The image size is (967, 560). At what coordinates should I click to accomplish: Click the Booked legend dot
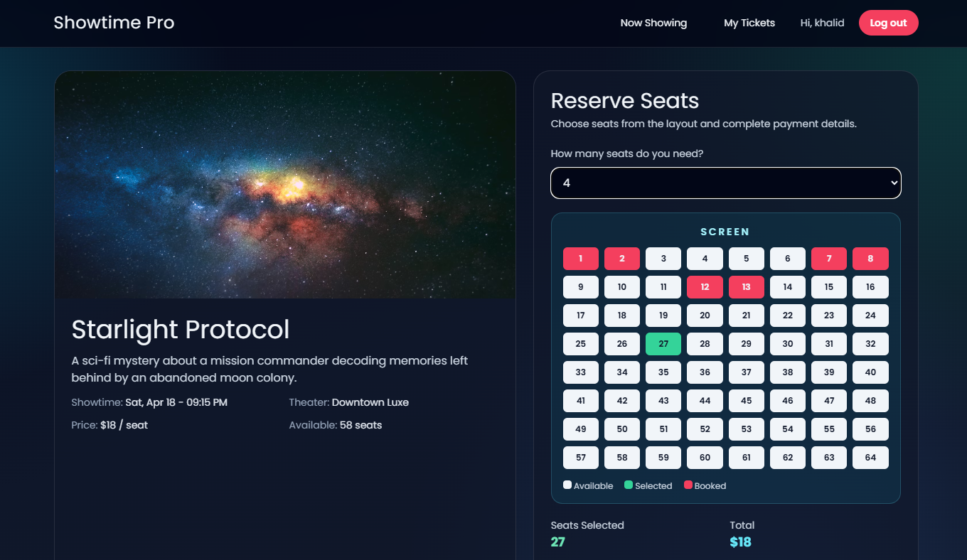click(687, 485)
